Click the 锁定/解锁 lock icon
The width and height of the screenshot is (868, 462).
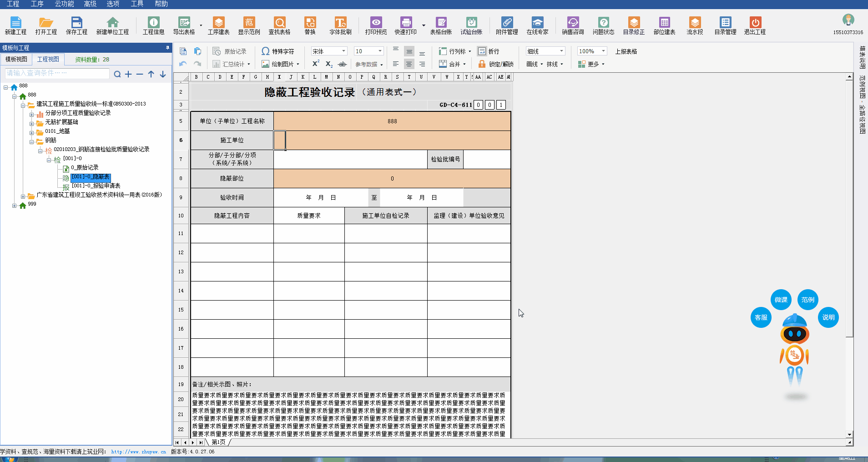point(496,64)
